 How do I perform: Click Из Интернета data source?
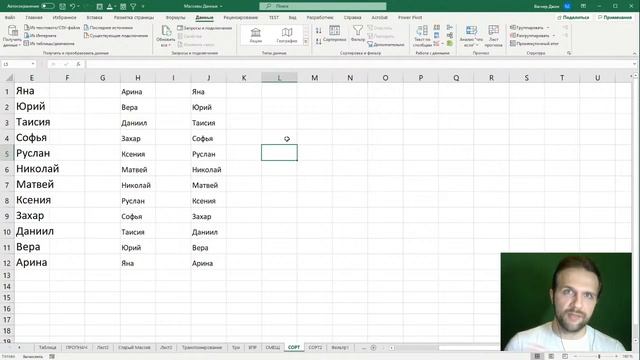(x=40, y=36)
